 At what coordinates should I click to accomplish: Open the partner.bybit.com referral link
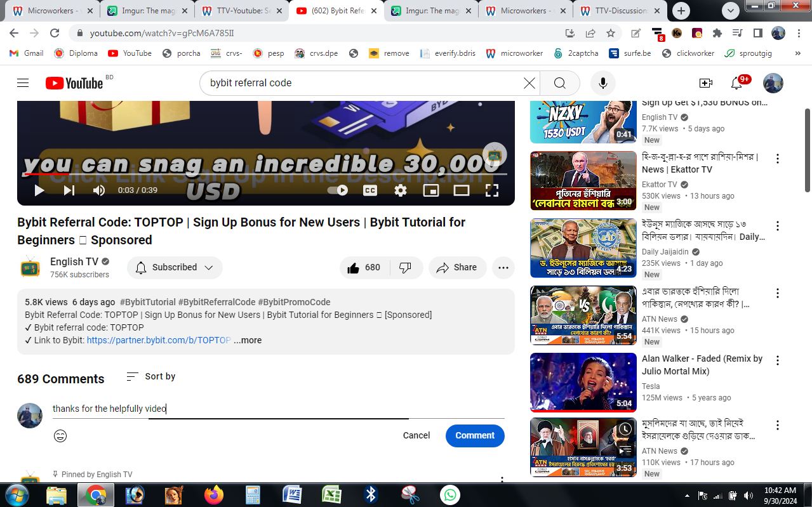click(x=159, y=340)
